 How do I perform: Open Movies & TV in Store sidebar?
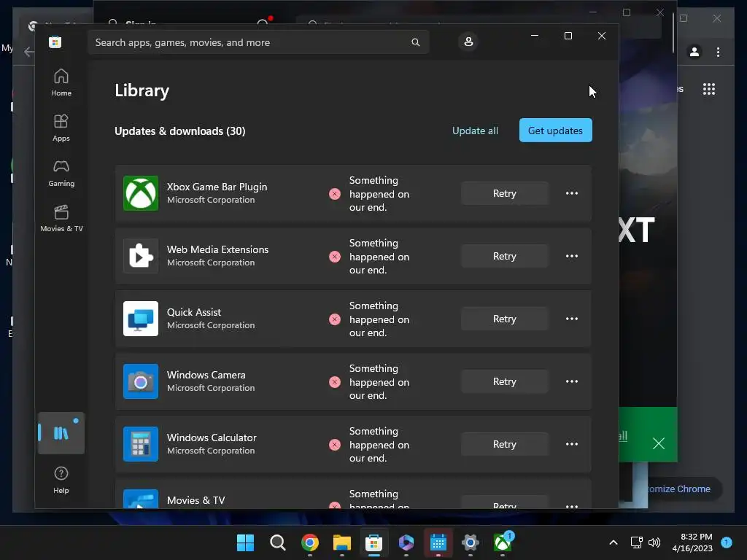click(x=61, y=218)
